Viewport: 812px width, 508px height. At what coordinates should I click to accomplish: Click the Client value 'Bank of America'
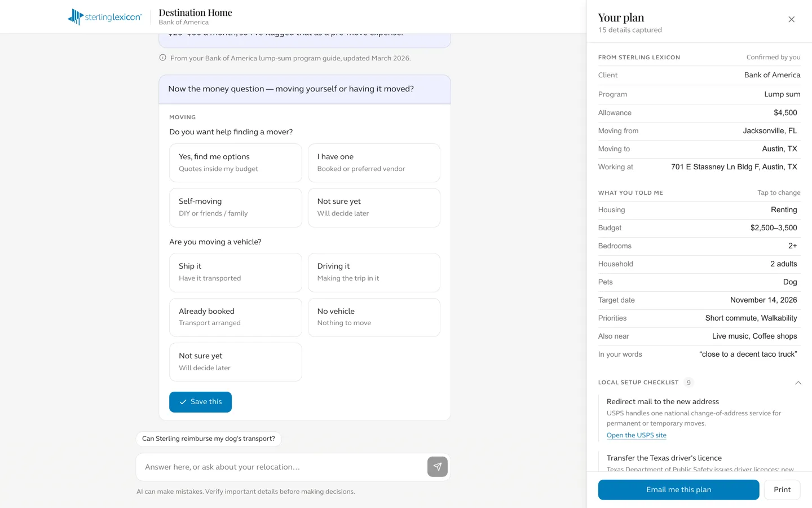pos(772,75)
